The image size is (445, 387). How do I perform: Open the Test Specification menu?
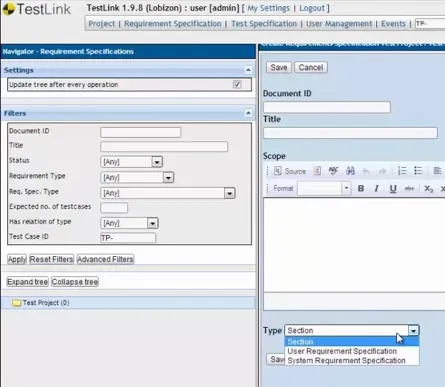[x=264, y=24]
